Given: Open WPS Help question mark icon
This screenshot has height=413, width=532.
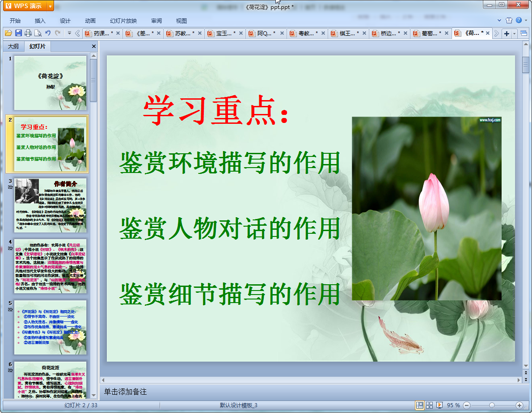Looking at the screenshot, I should (x=519, y=21).
